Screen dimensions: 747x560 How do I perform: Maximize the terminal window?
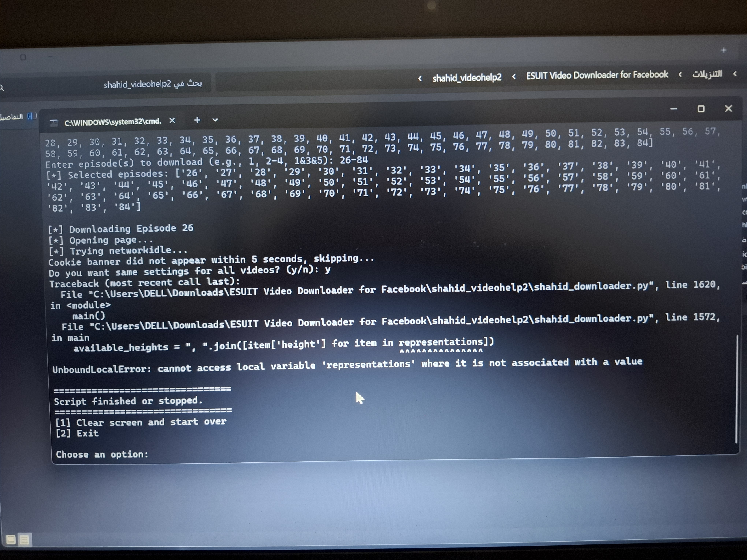pos(701,109)
